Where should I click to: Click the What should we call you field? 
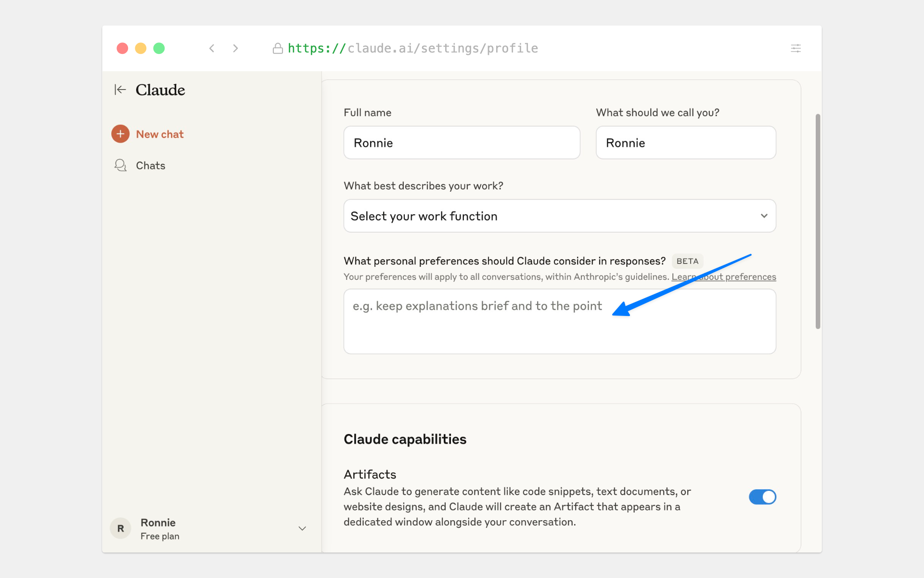[685, 143]
